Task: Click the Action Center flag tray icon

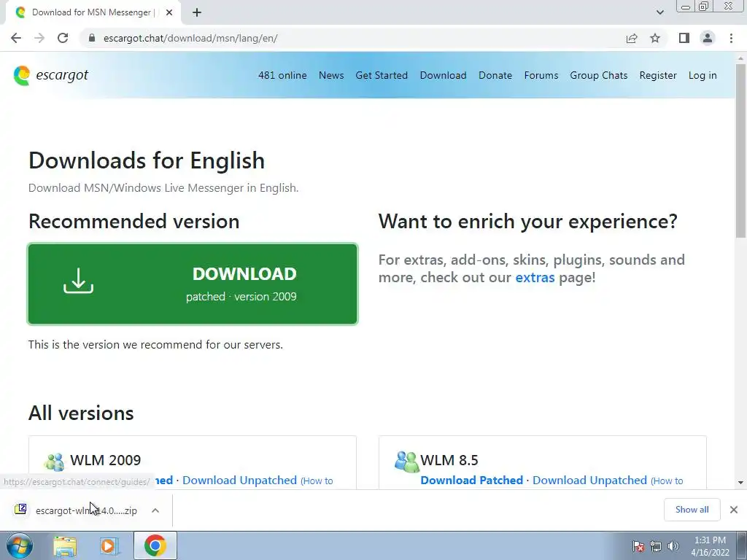Action: [x=638, y=546]
